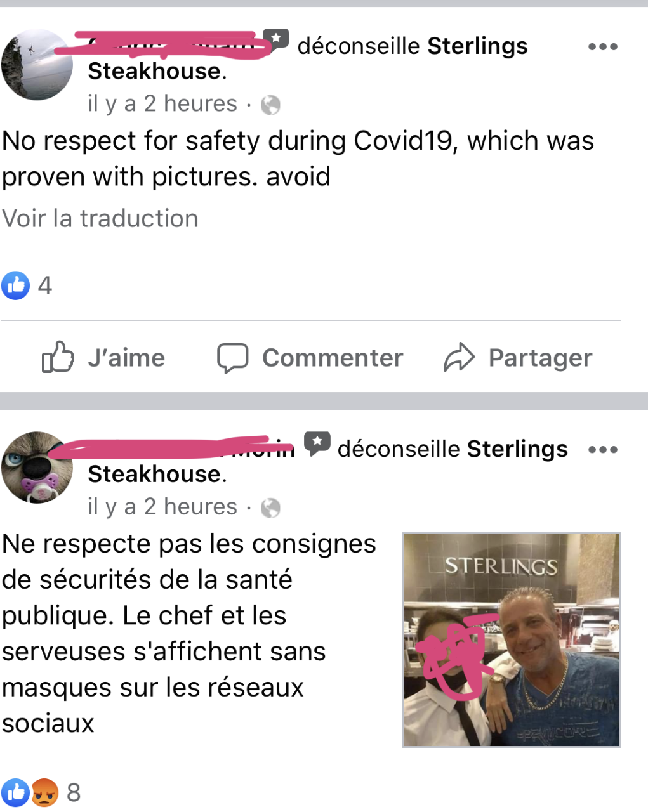Tap the Partager share arrow button
This screenshot has height=812, width=648.
pyautogui.click(x=518, y=358)
